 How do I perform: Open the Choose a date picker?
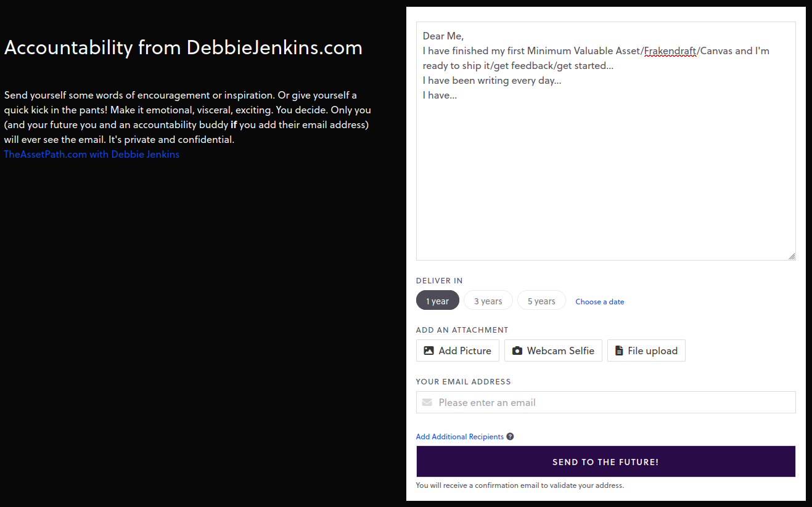tap(599, 302)
